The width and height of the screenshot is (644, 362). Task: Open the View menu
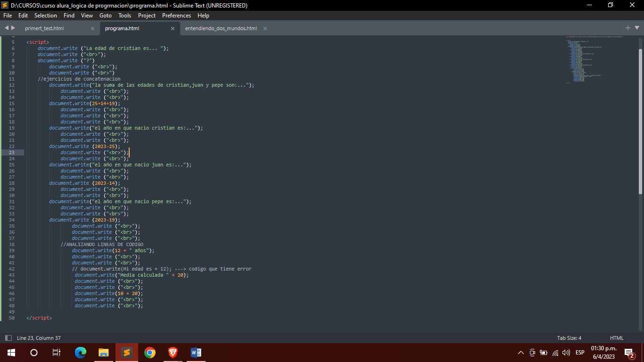[x=87, y=16]
